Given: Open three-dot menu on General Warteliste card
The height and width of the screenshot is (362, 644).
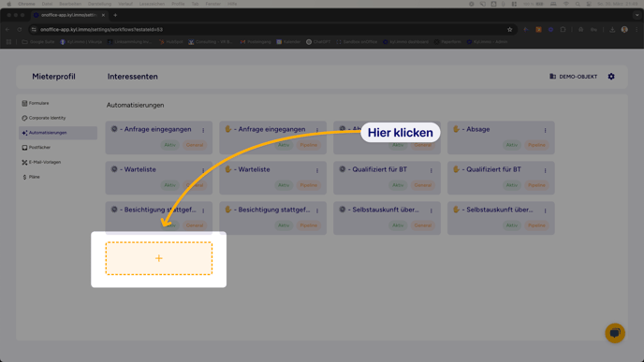Looking at the screenshot, I should [x=203, y=170].
